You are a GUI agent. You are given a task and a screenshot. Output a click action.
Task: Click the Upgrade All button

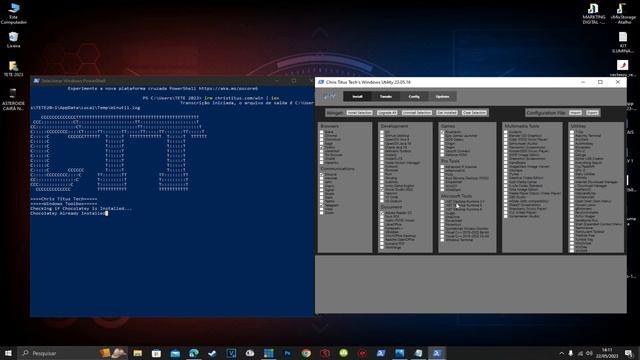pyautogui.click(x=387, y=113)
